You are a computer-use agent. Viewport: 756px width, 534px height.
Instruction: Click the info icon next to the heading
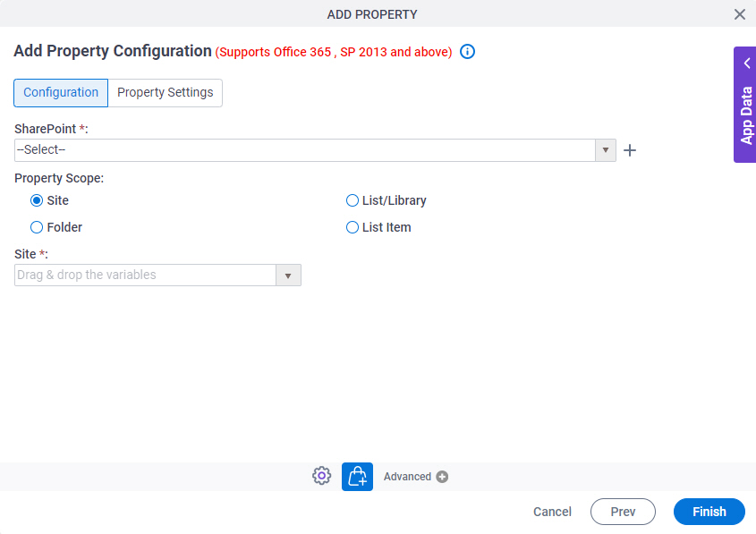pos(467,52)
